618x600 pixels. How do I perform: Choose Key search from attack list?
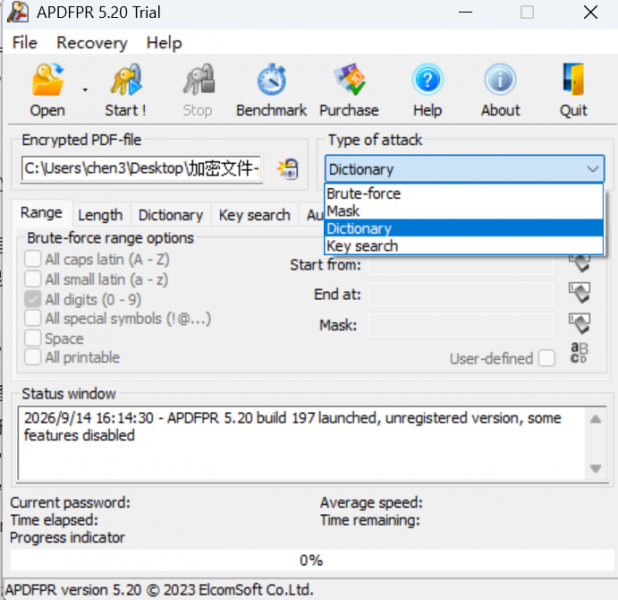[464, 246]
